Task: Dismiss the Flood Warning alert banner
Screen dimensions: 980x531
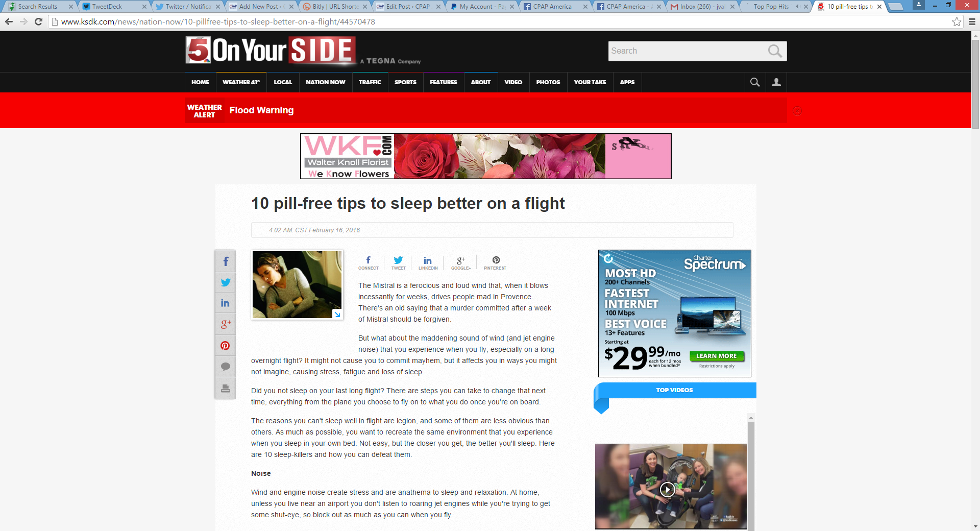Action: (797, 111)
